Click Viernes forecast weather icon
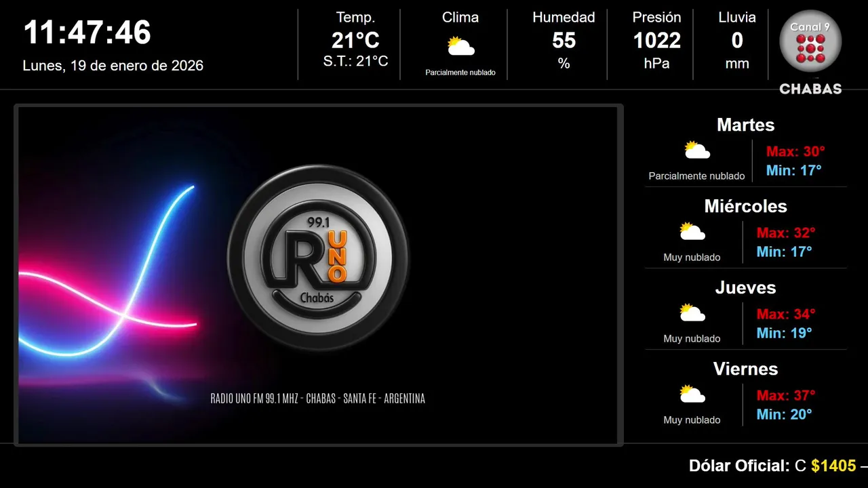The width and height of the screenshot is (868, 488). [692, 394]
